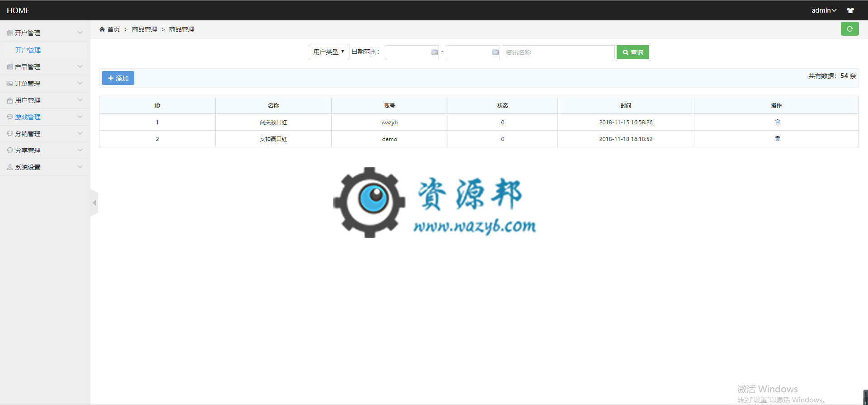This screenshot has height=405, width=868.
Task: Select account cell wazyb
Action: (390, 122)
